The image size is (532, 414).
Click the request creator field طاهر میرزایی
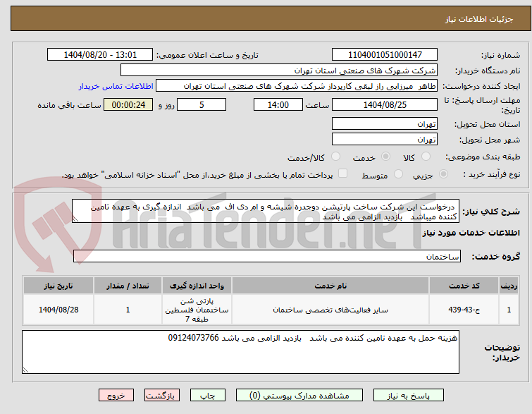297,86
